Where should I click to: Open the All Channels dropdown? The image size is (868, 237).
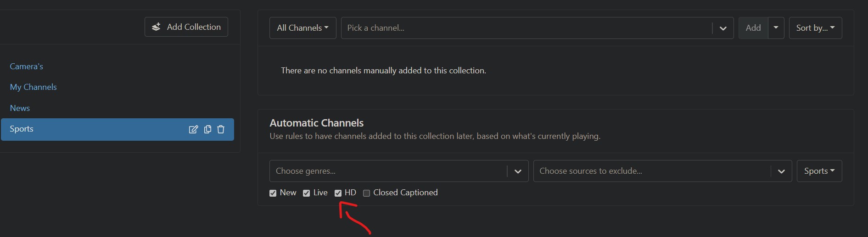(302, 28)
